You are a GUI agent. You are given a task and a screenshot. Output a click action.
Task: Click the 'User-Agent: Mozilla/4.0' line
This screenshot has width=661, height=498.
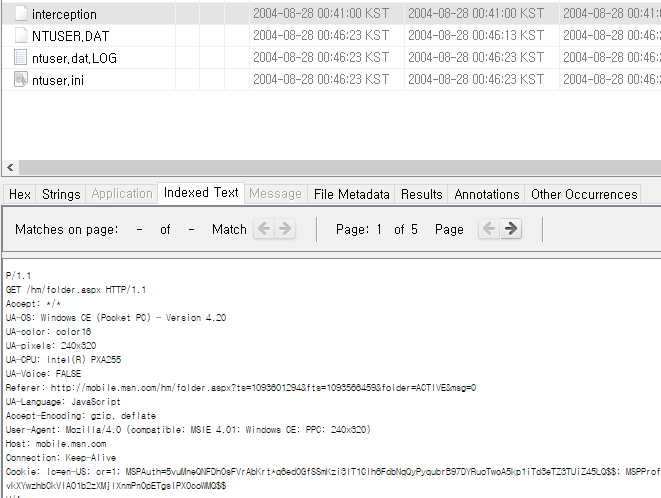point(188,430)
